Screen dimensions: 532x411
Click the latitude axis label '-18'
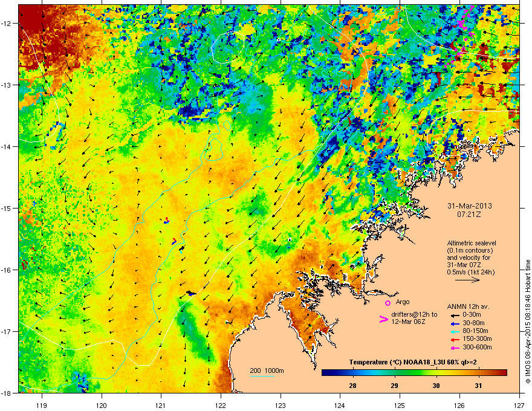pos(7,393)
